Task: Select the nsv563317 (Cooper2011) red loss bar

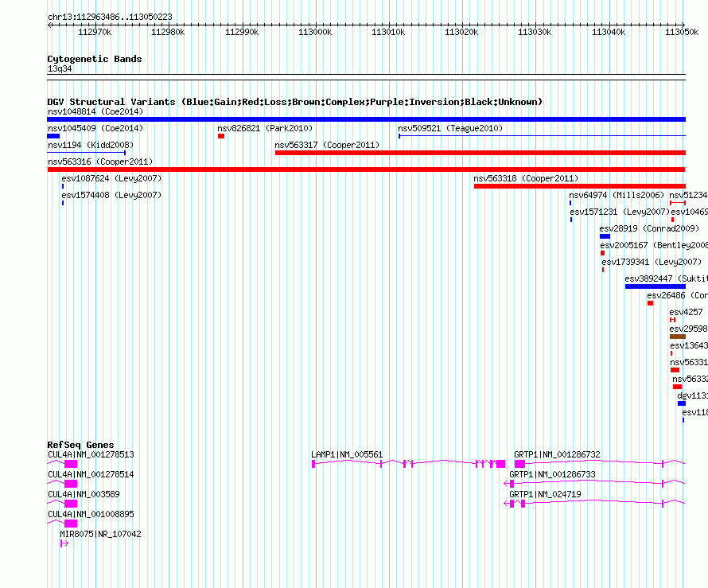Action: pyautogui.click(x=480, y=153)
